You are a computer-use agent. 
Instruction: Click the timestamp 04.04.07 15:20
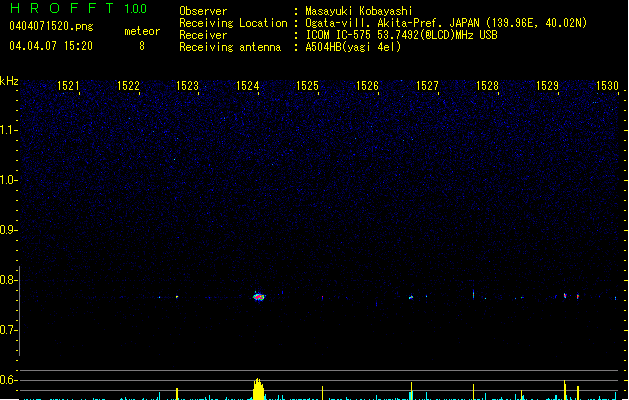pyautogui.click(x=51, y=46)
